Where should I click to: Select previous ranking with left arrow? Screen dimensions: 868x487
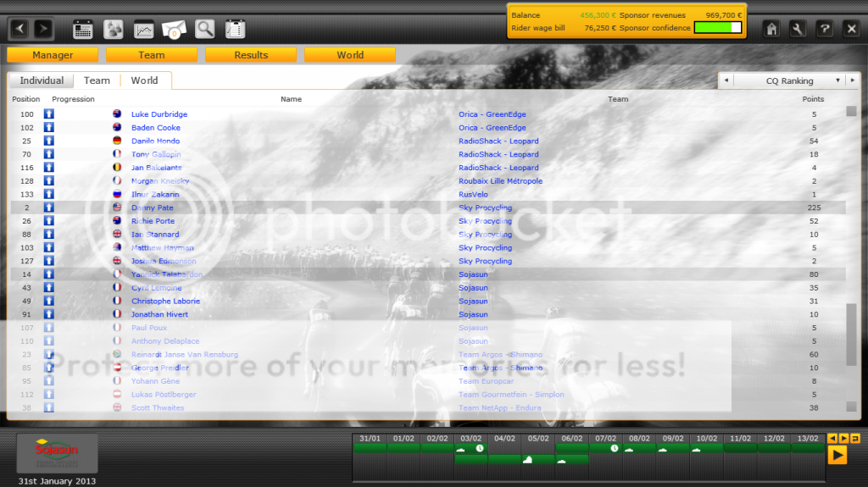pyautogui.click(x=726, y=80)
